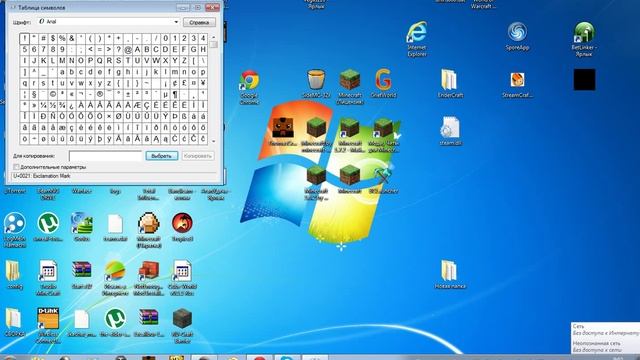Select the ¥ yen sign cell
The image size is (640, 360).
tap(203, 83)
